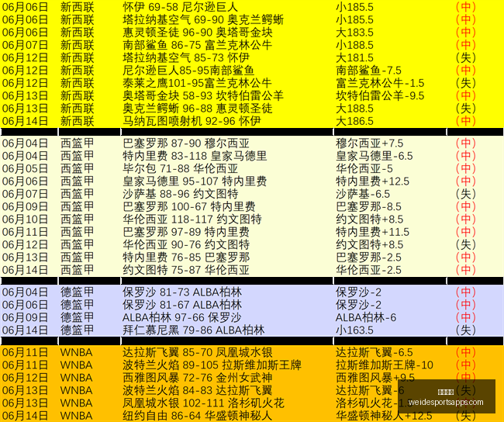Click result (中) in 马纳瓦图喷射机 92-96 row
The width and height of the screenshot is (504, 422).
466,121
